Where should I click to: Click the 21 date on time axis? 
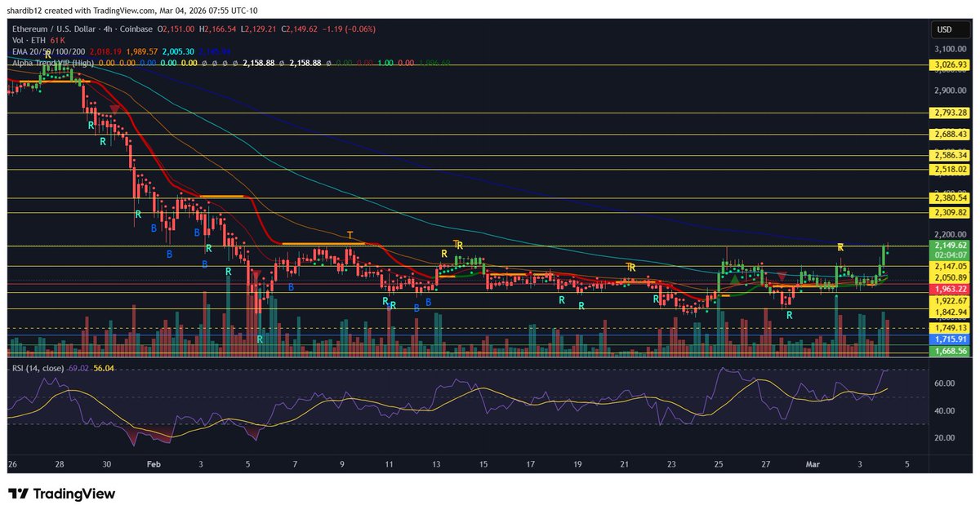(x=625, y=463)
